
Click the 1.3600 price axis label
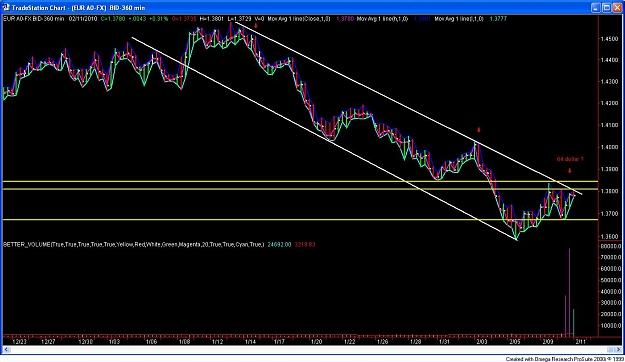point(609,236)
